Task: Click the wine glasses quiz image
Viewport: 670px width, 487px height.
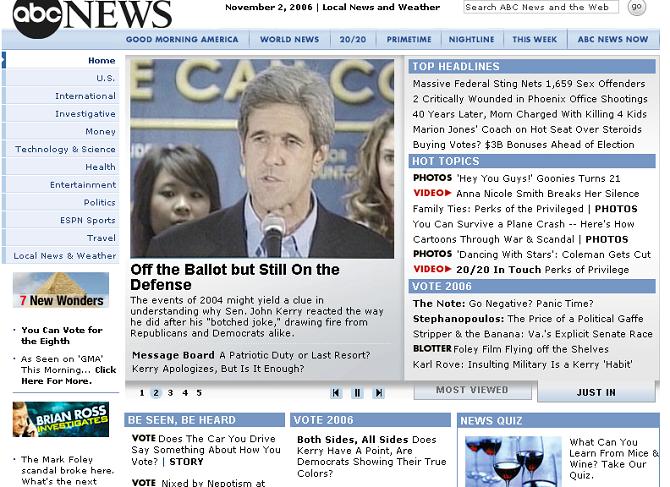Action: (x=513, y=461)
